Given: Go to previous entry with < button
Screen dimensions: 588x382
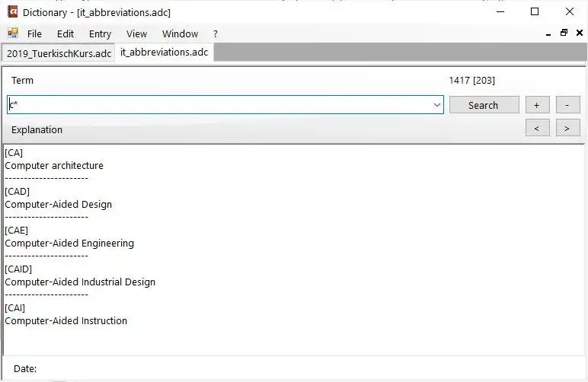Looking at the screenshot, I should tap(537, 129).
